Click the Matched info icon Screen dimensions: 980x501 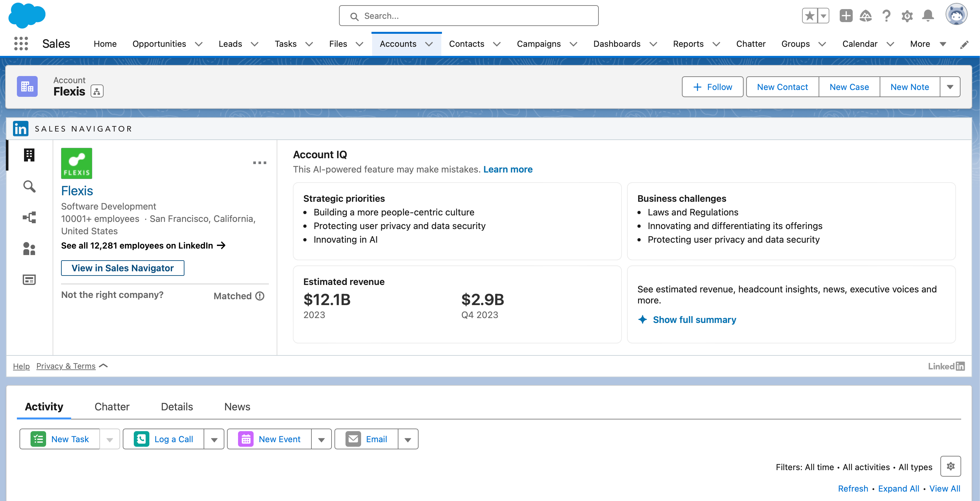pyautogui.click(x=260, y=296)
